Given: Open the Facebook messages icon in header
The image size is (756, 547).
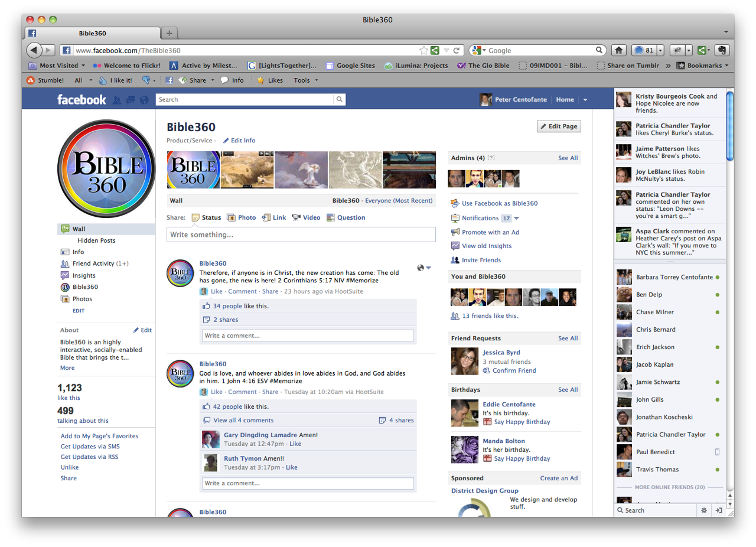Looking at the screenshot, I should click(131, 100).
